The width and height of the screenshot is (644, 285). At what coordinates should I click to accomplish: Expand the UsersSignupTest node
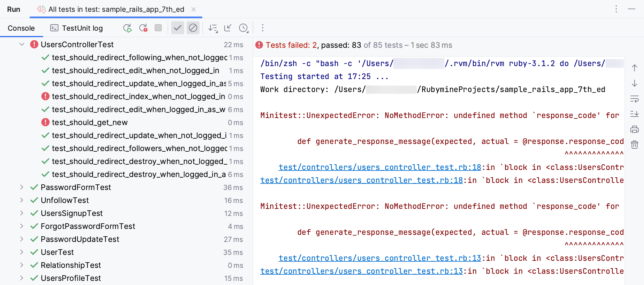(22, 213)
